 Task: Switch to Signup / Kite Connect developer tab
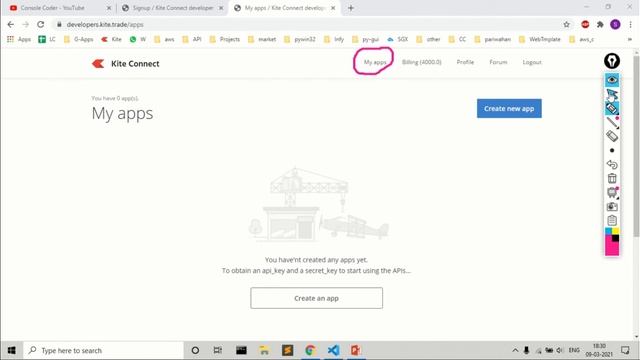(x=173, y=8)
